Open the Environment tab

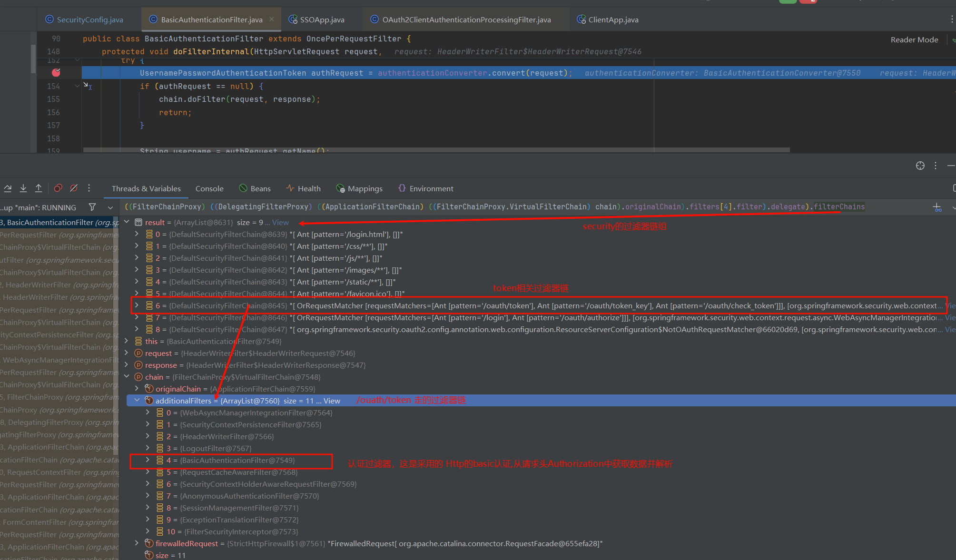pyautogui.click(x=425, y=188)
